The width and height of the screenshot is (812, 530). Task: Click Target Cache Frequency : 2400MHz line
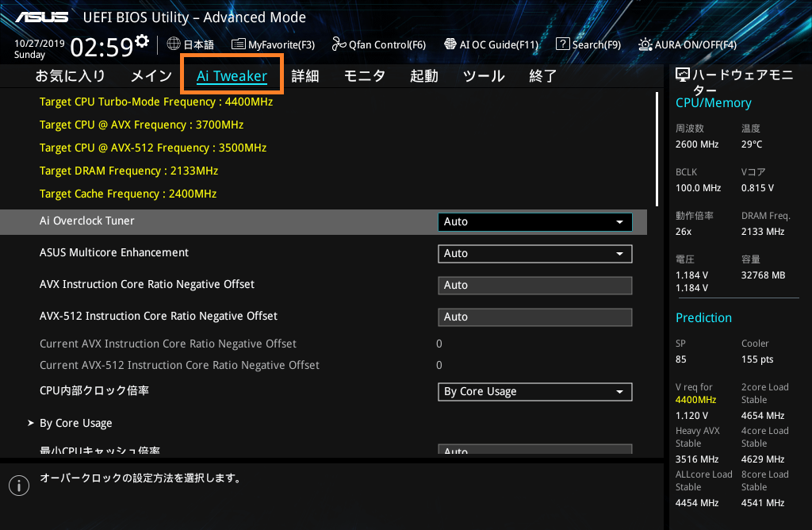pyautogui.click(x=128, y=194)
